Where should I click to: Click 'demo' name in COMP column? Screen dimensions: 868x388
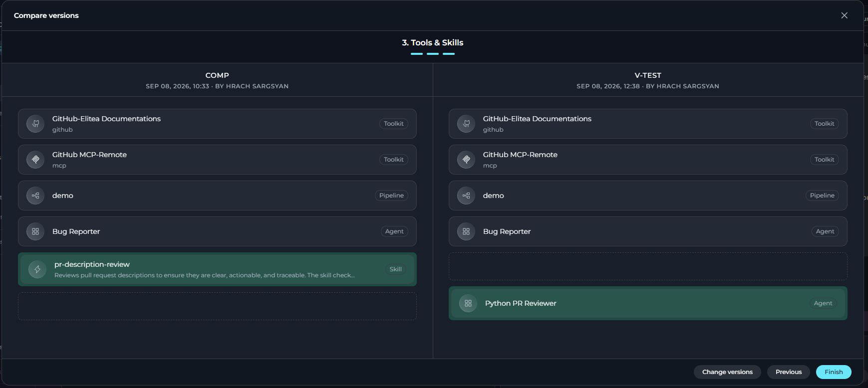63,195
